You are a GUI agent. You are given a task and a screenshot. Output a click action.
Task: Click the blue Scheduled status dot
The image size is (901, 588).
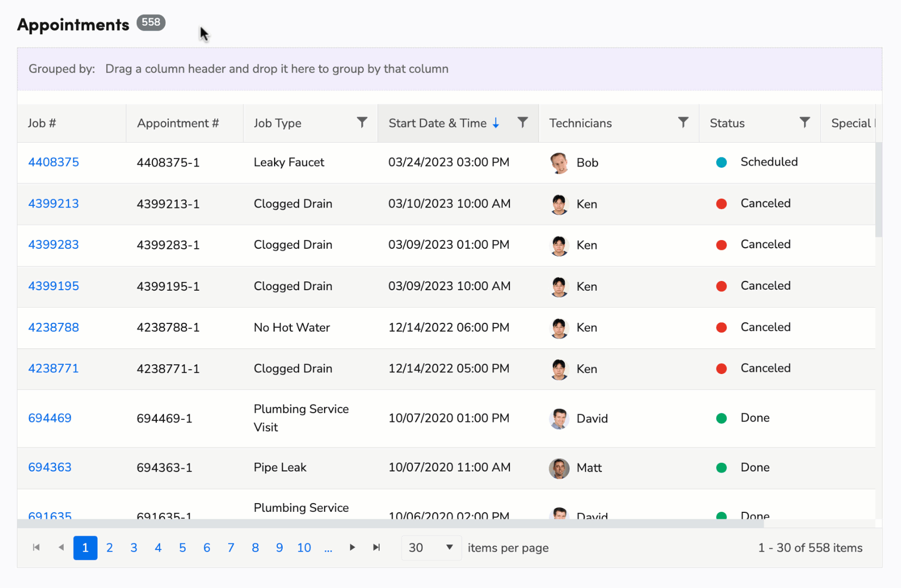[x=721, y=162]
